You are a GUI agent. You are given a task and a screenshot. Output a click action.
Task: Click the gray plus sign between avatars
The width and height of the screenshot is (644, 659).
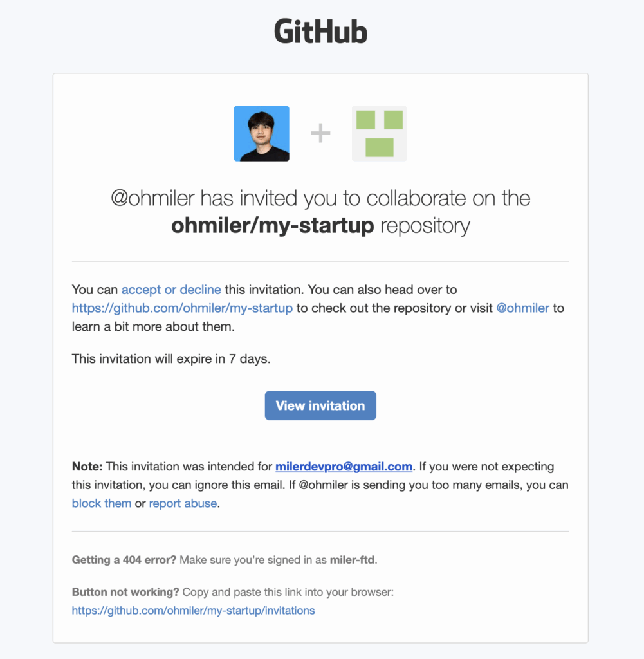320,133
